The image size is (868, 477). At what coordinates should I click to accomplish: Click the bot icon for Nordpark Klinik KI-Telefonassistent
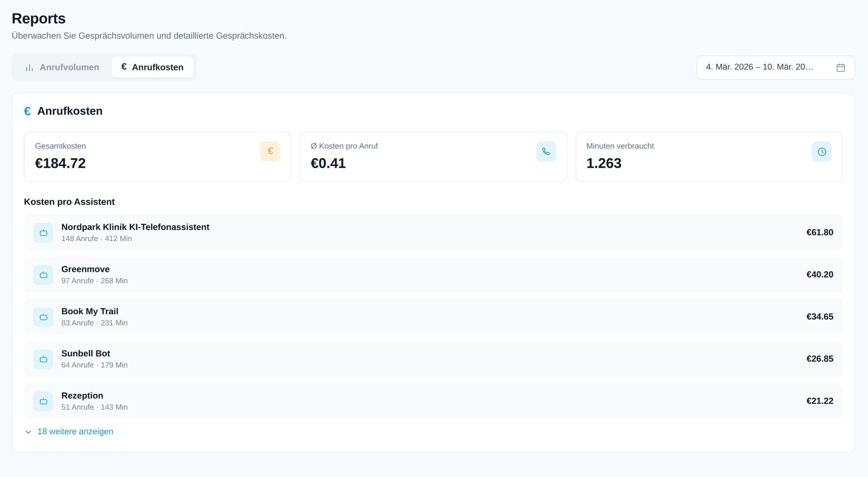pos(43,233)
